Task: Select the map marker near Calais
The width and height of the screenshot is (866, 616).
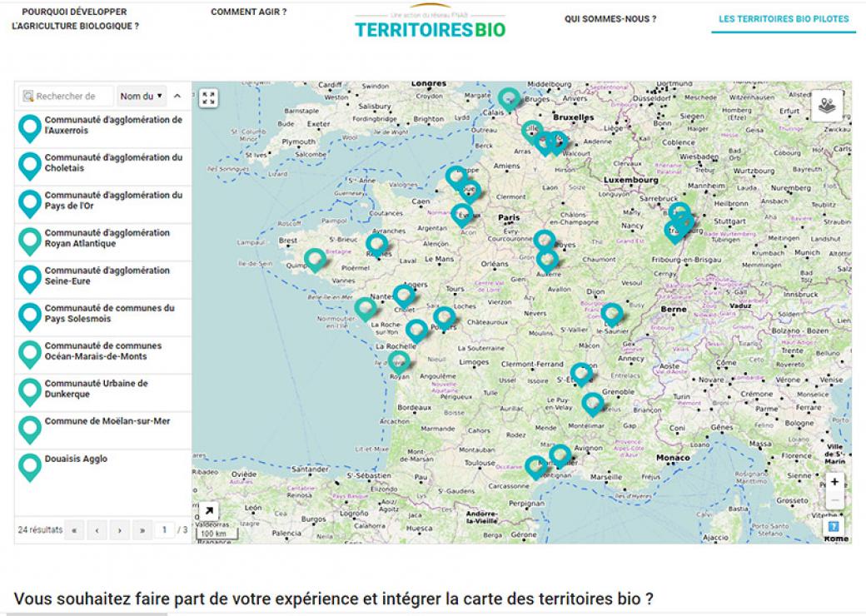Action: 509,99
